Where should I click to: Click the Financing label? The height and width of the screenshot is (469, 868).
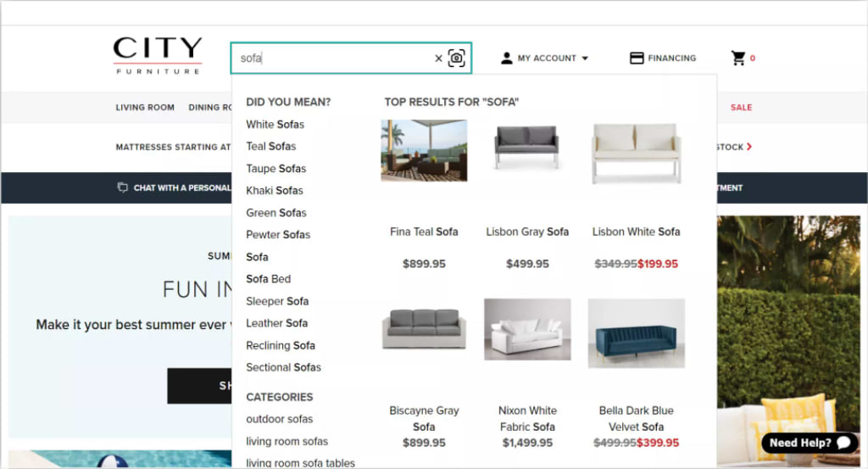pyautogui.click(x=672, y=59)
